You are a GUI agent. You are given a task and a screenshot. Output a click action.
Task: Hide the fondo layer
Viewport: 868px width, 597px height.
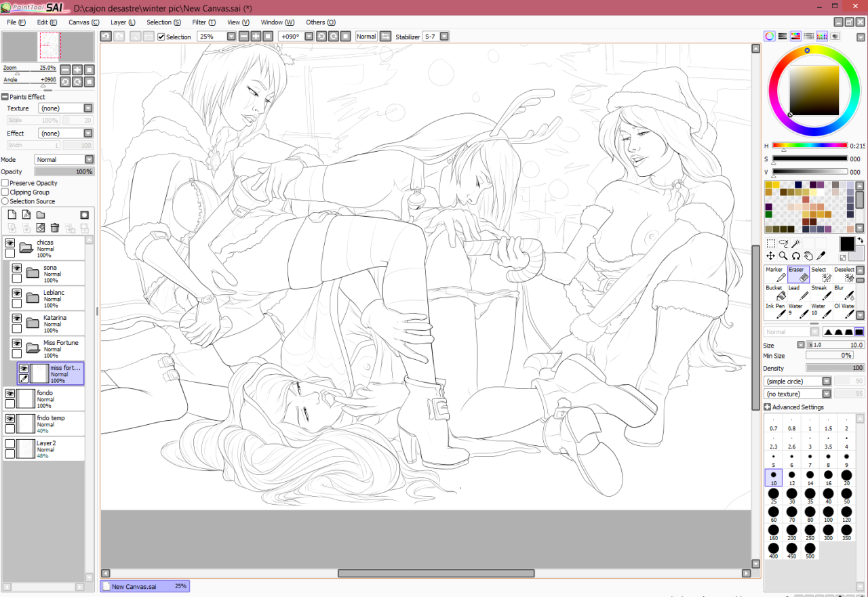pos(9,393)
